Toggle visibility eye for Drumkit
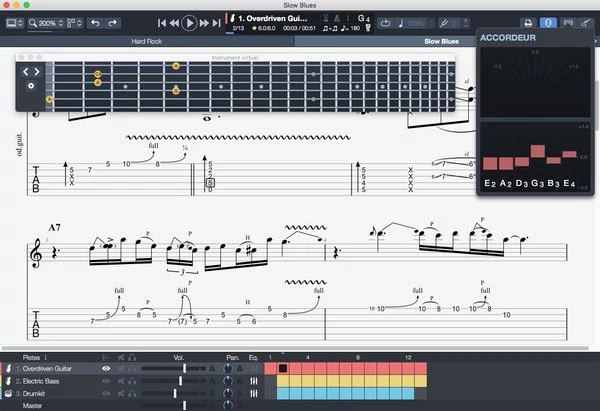The image size is (600, 411). 106,393
